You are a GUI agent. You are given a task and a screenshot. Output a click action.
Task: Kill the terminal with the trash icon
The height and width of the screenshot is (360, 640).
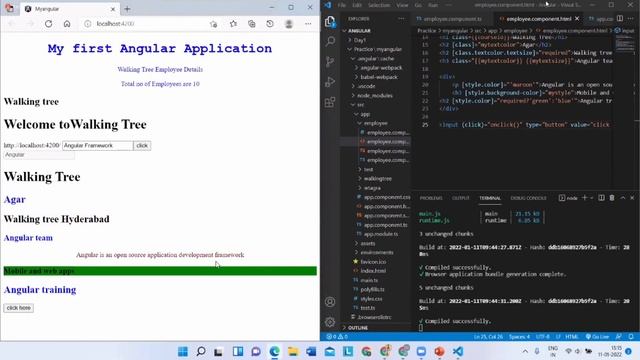(612, 198)
